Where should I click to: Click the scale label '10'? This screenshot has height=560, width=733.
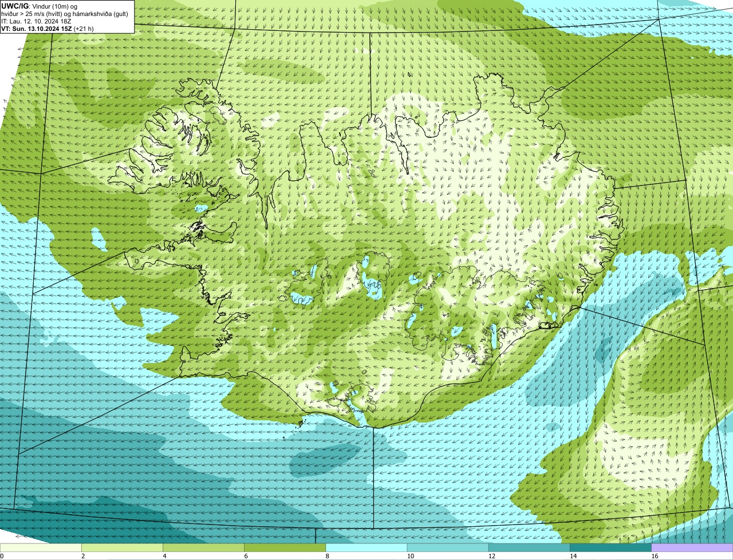click(410, 556)
